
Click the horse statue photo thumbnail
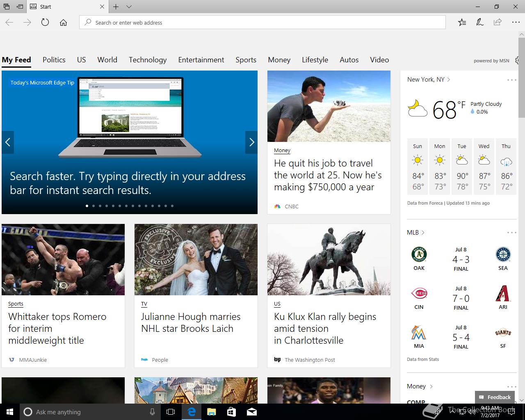click(329, 260)
